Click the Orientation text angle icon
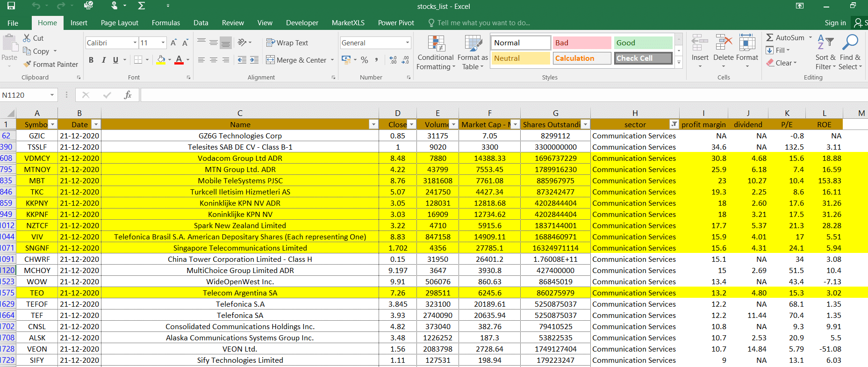868x367 pixels. pos(242,43)
